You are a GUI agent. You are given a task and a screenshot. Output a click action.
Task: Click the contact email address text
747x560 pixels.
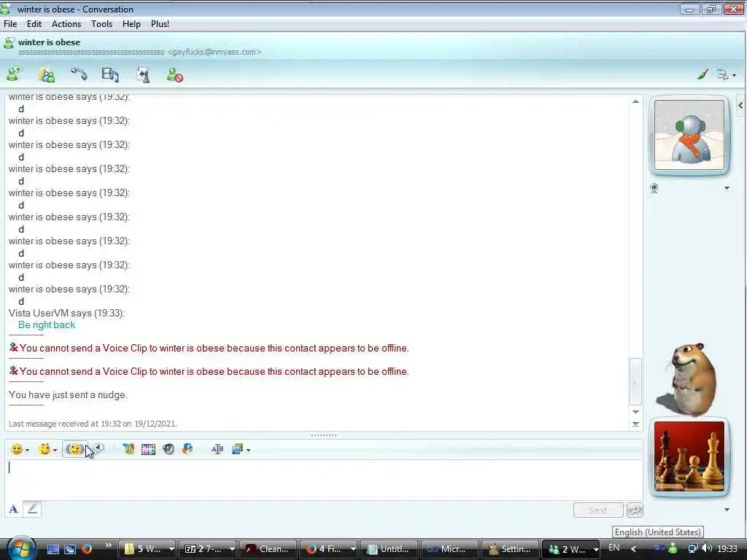[x=214, y=52]
